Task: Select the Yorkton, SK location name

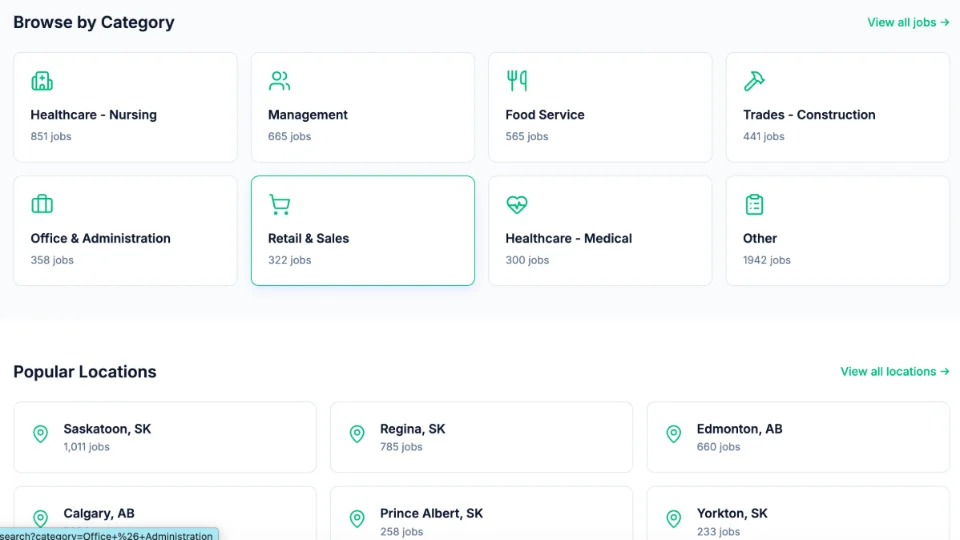Action: (x=732, y=513)
